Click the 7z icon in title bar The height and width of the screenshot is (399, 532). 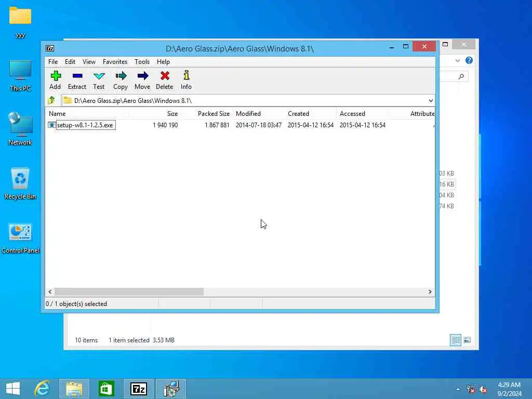click(x=50, y=48)
